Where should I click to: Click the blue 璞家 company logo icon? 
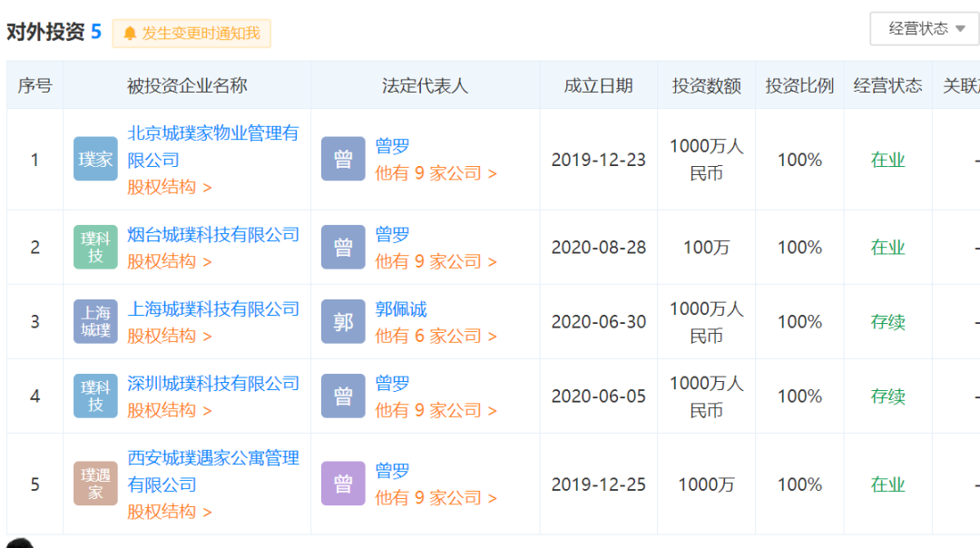[x=95, y=160]
